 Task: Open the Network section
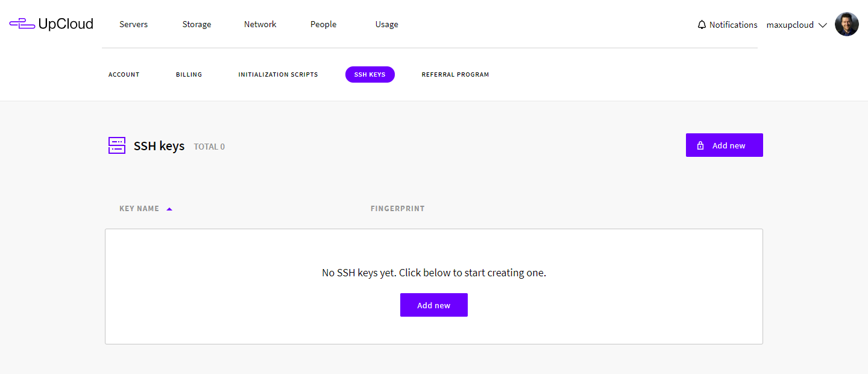260,24
